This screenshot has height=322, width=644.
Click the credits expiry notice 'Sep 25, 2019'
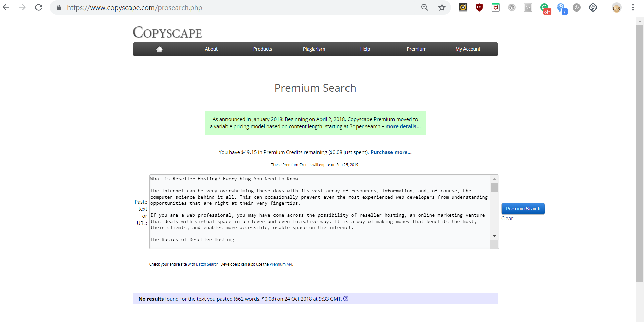(x=348, y=165)
